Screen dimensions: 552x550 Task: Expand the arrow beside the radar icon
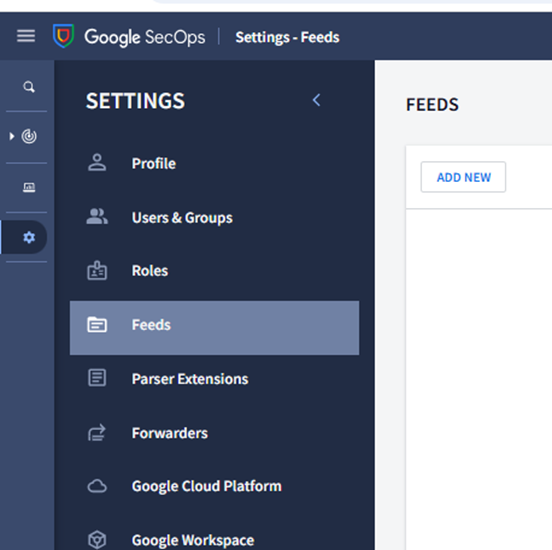12,136
